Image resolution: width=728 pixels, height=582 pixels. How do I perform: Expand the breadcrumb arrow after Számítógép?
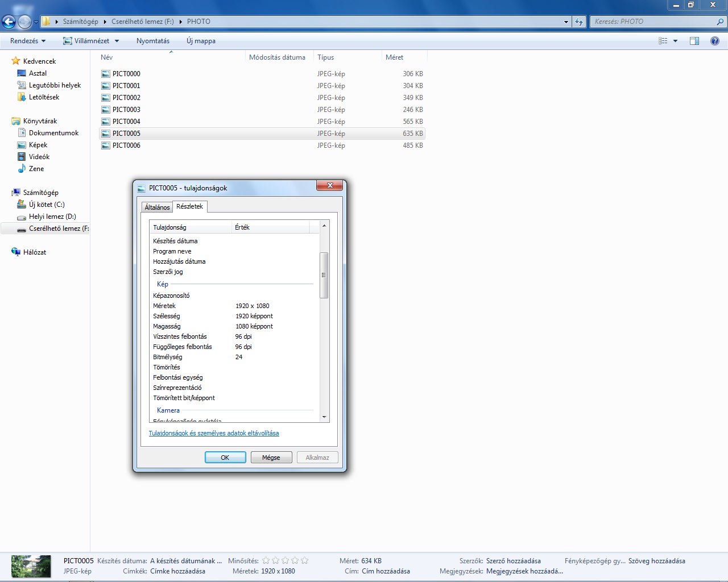105,22
